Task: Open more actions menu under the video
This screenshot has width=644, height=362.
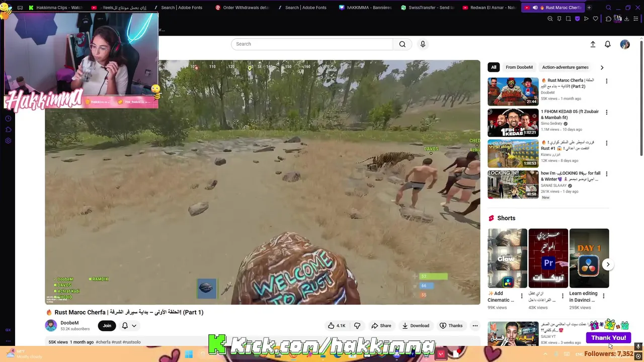Action: click(475, 326)
